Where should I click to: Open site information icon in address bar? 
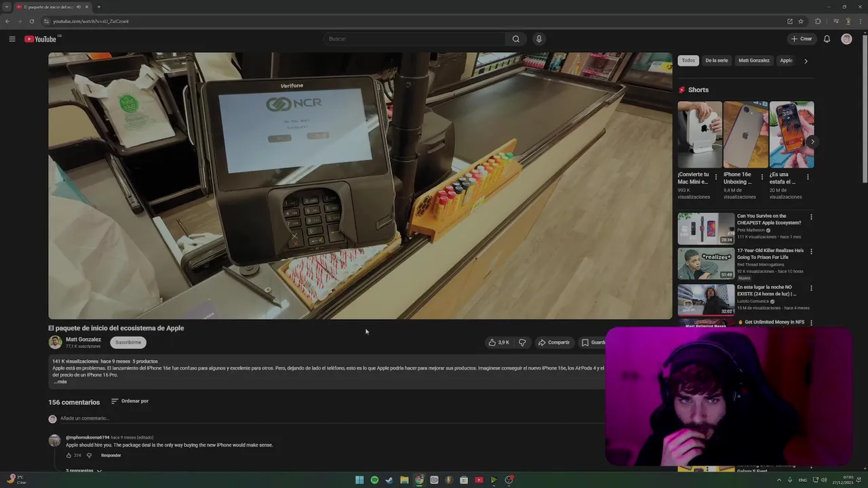pos(46,21)
